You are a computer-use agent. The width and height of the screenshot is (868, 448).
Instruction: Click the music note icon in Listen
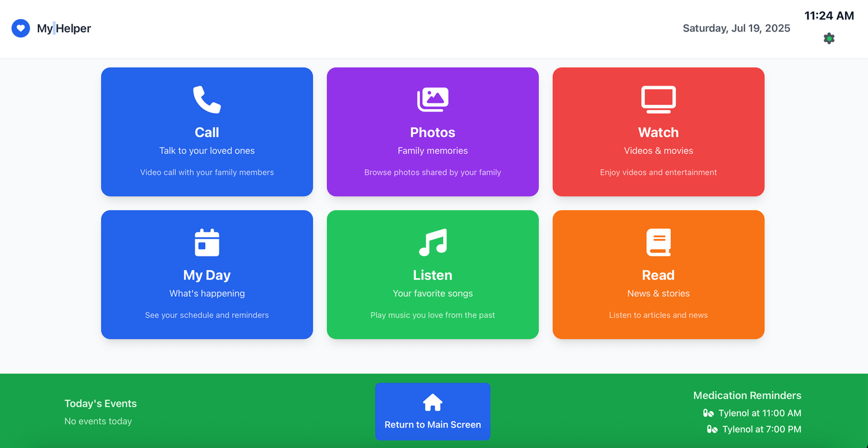tap(432, 242)
